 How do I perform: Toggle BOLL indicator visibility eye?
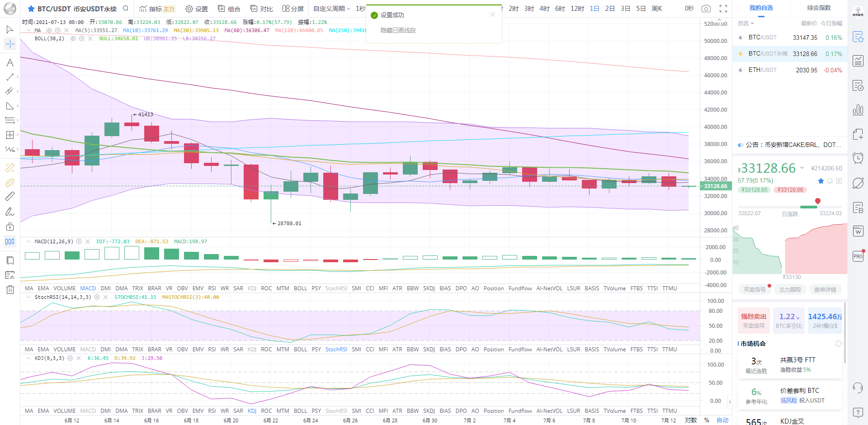[73, 38]
